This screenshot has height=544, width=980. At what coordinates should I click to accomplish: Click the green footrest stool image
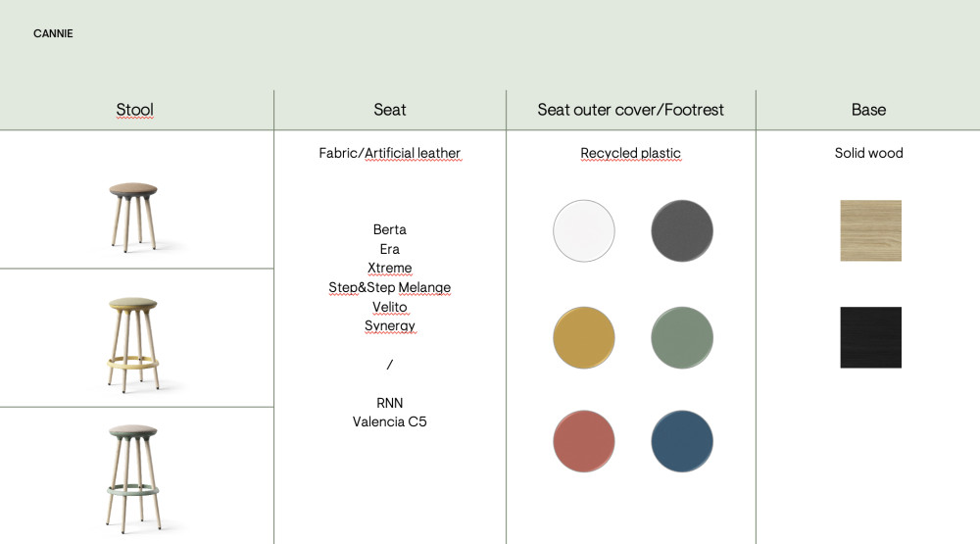(134, 473)
